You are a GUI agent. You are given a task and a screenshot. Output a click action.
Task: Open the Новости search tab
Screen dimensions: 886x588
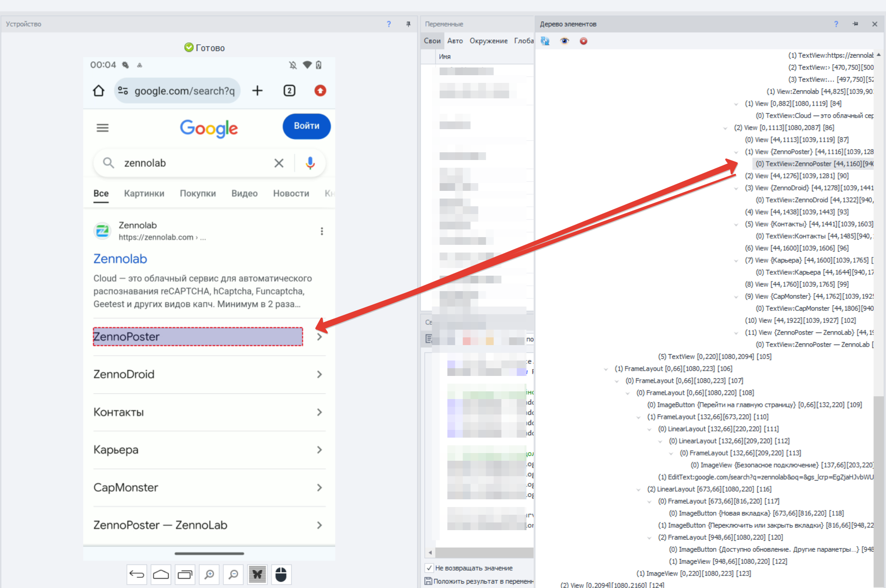point(291,193)
